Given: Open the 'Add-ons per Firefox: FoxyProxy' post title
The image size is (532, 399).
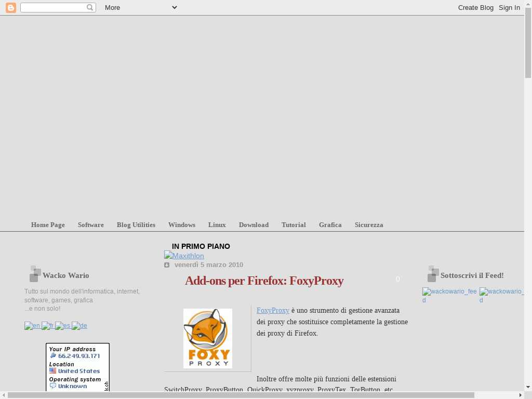Looking at the screenshot, I should click(264, 281).
